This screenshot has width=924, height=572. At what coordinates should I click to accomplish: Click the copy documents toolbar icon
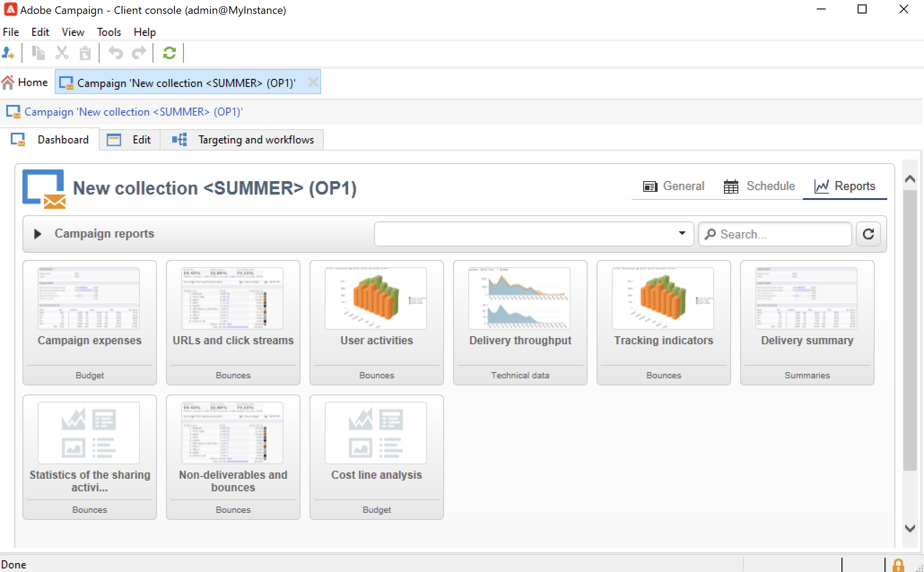38,53
